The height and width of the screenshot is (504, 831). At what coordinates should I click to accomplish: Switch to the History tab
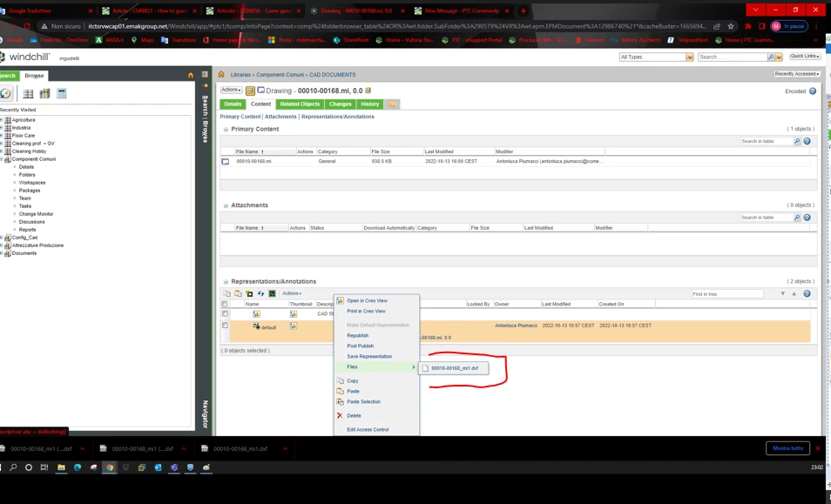[x=370, y=104]
